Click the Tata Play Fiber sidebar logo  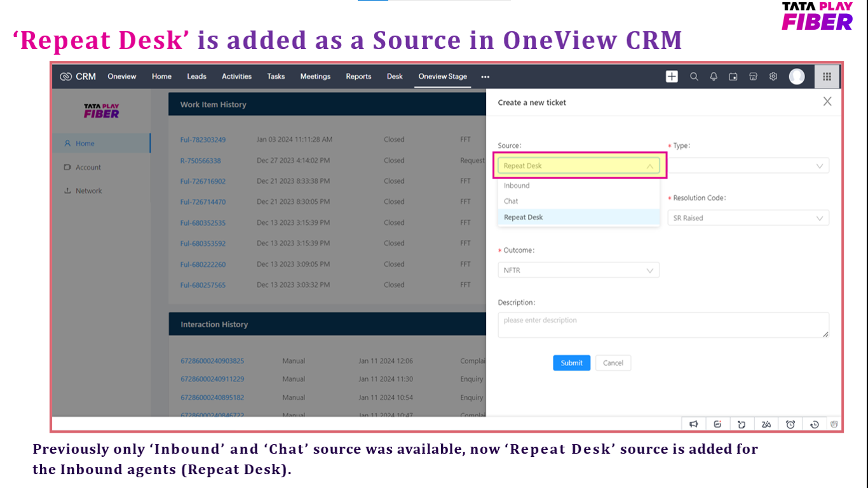(x=102, y=111)
